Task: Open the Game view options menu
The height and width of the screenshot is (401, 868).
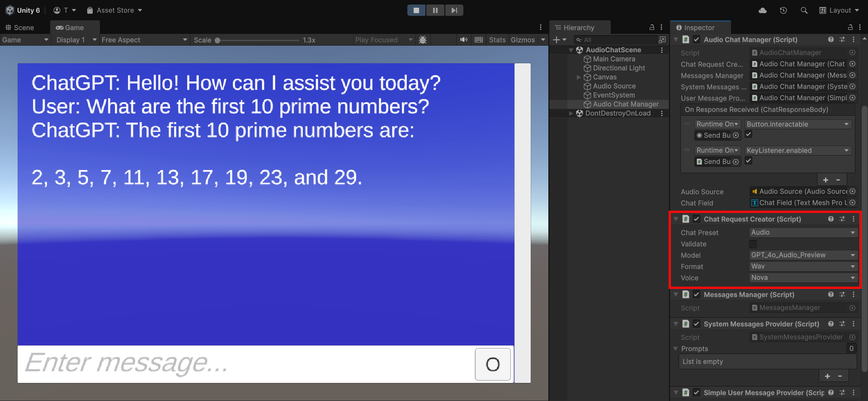Action: [541, 28]
